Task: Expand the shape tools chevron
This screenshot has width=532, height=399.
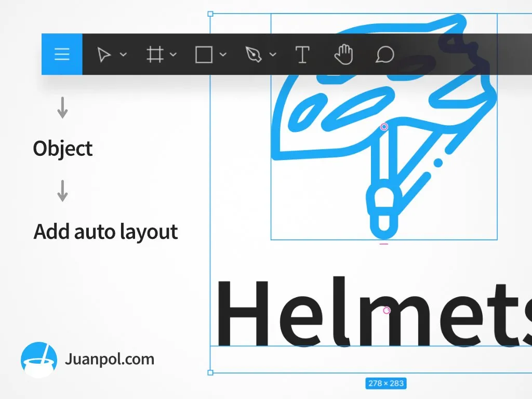Action: click(223, 54)
